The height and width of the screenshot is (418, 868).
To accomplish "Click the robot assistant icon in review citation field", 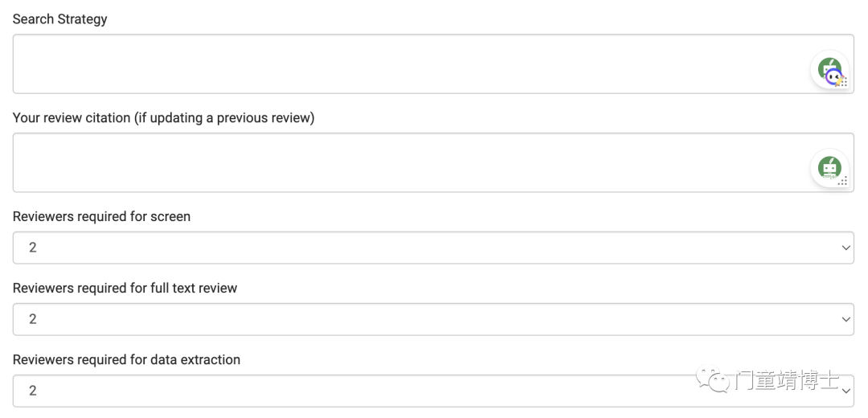I will tap(829, 167).
